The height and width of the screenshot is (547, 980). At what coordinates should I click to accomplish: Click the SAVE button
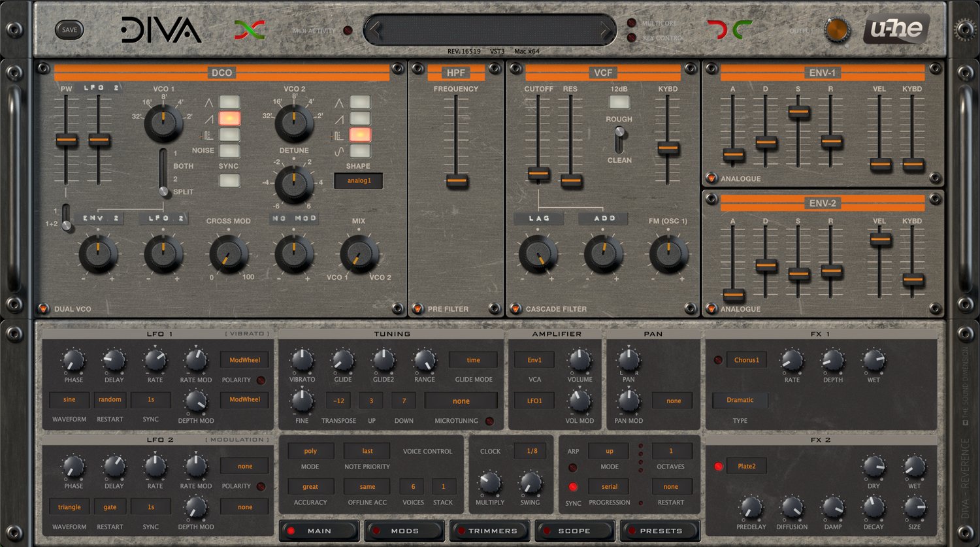[x=69, y=29]
